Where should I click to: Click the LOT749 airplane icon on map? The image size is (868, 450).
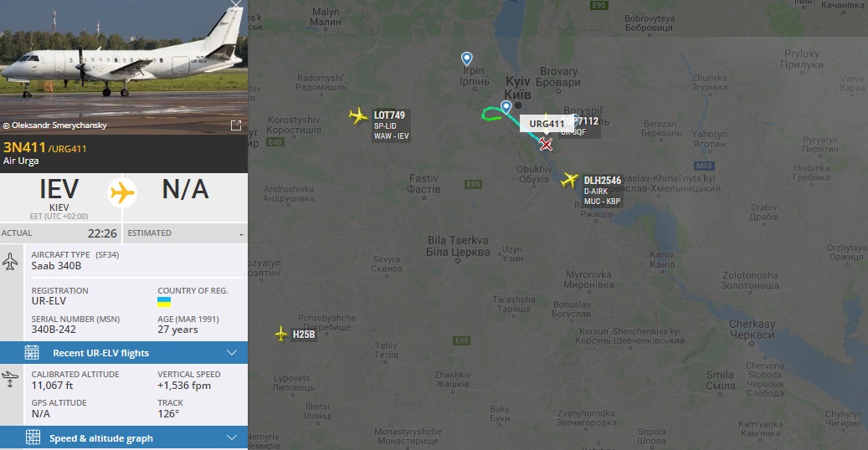point(358,115)
